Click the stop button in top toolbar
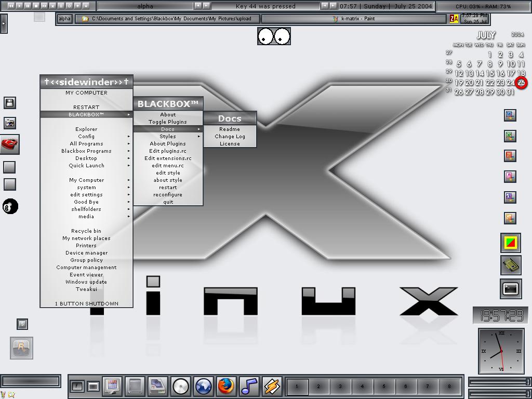This screenshot has width=532, height=399. [x=36, y=5]
